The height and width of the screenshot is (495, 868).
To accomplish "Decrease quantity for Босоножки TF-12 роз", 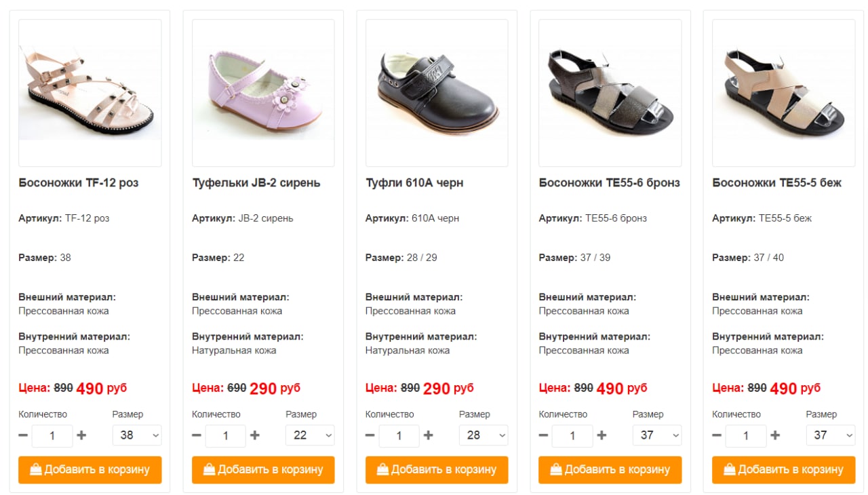I will [23, 435].
